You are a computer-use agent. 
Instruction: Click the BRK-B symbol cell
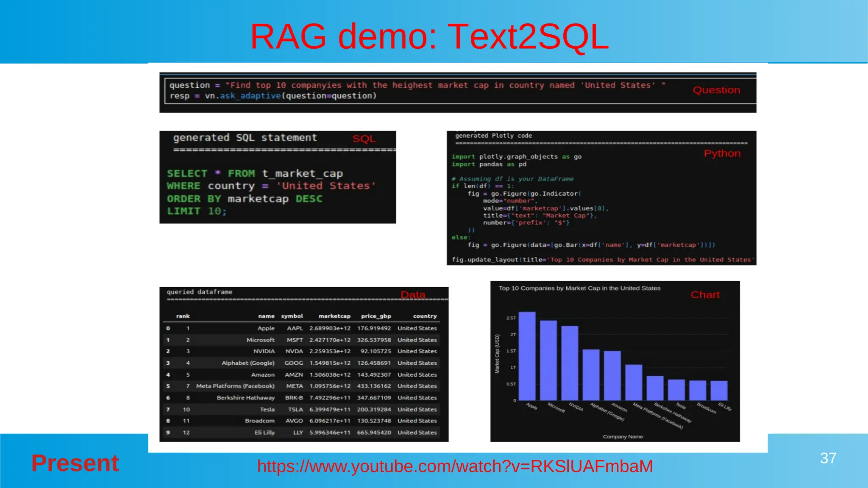click(294, 398)
